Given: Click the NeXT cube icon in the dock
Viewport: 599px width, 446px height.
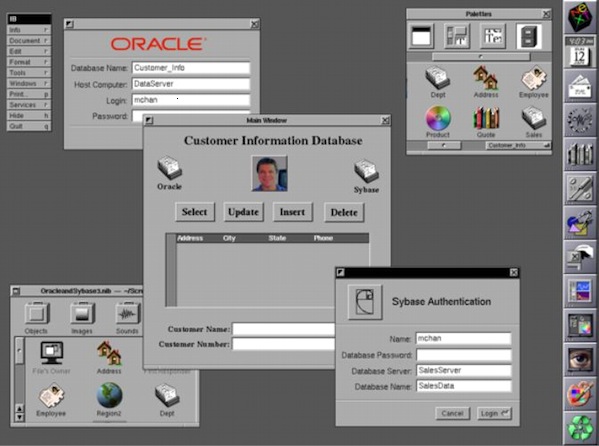Looking at the screenshot, I should (x=580, y=18).
